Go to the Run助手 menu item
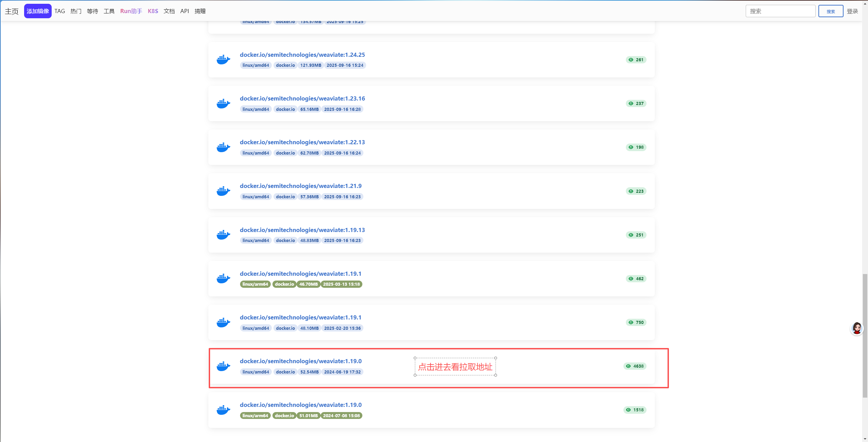Viewport: 868px width, 442px height. click(131, 11)
